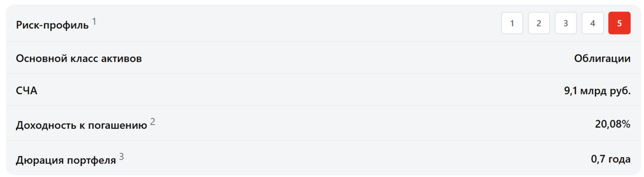Click the СЧА label
Viewport: 644px width, 177px height.
(x=27, y=91)
